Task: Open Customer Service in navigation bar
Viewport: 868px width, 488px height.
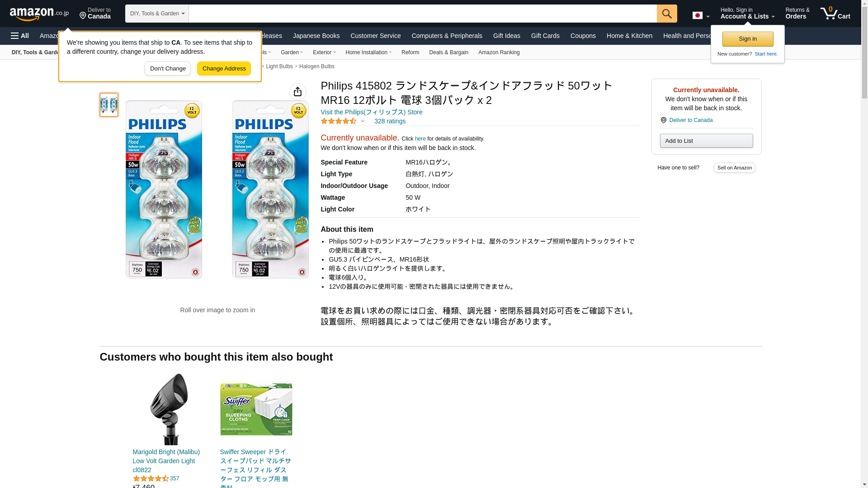Action: tap(375, 36)
